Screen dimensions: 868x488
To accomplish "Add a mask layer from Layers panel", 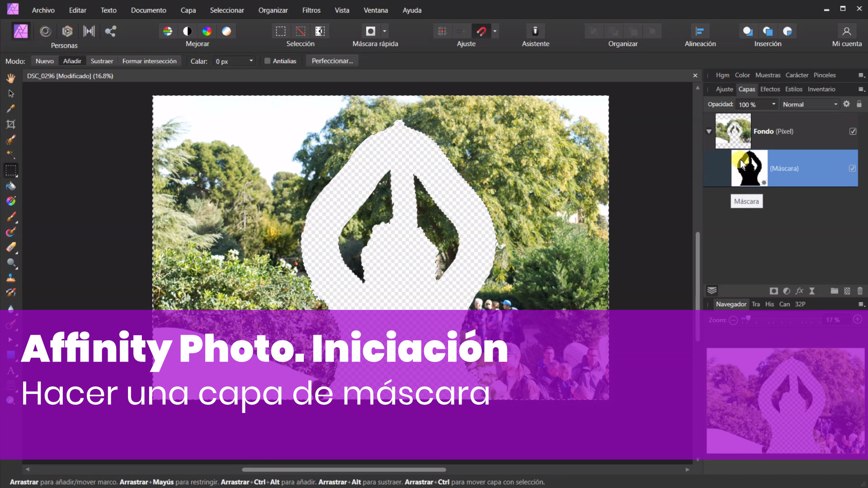I will click(x=774, y=291).
